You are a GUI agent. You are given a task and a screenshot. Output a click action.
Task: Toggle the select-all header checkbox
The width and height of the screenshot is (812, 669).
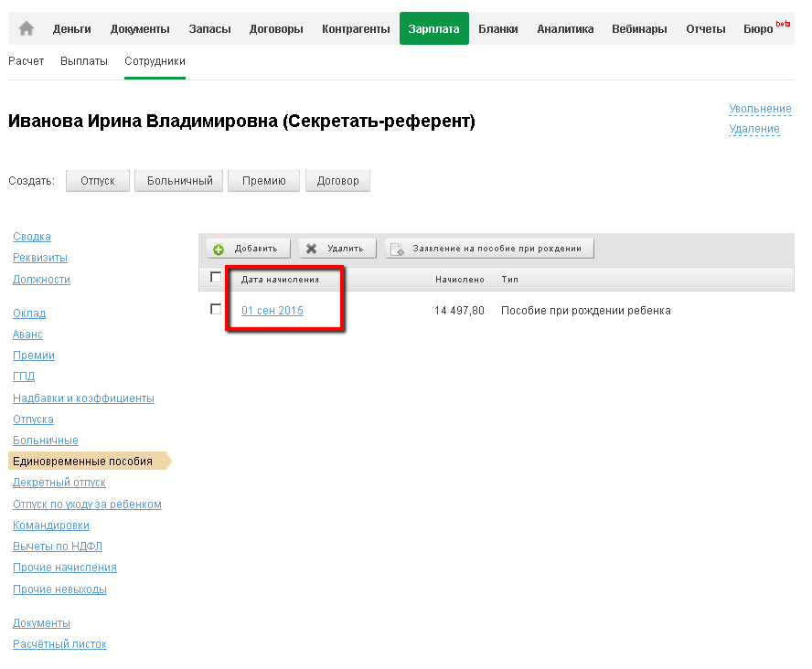pyautogui.click(x=216, y=278)
